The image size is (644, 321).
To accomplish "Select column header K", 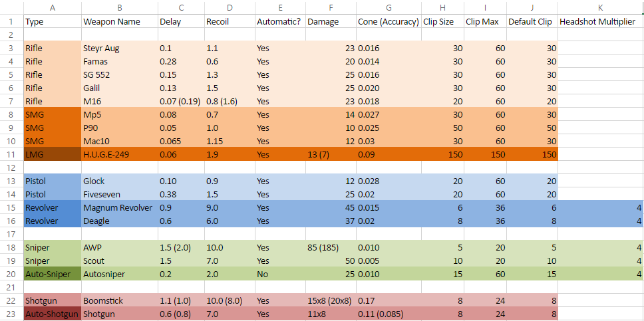I will click(x=601, y=7).
